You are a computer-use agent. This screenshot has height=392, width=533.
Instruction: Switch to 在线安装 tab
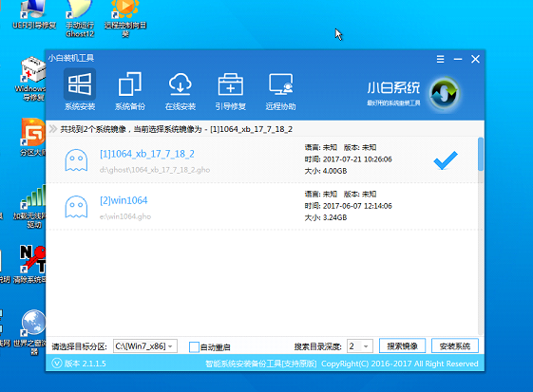click(x=181, y=91)
